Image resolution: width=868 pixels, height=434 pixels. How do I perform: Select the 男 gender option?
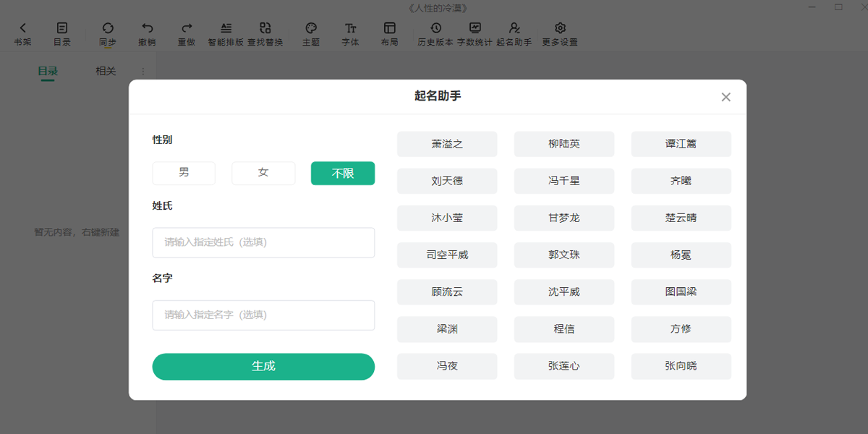click(x=183, y=174)
